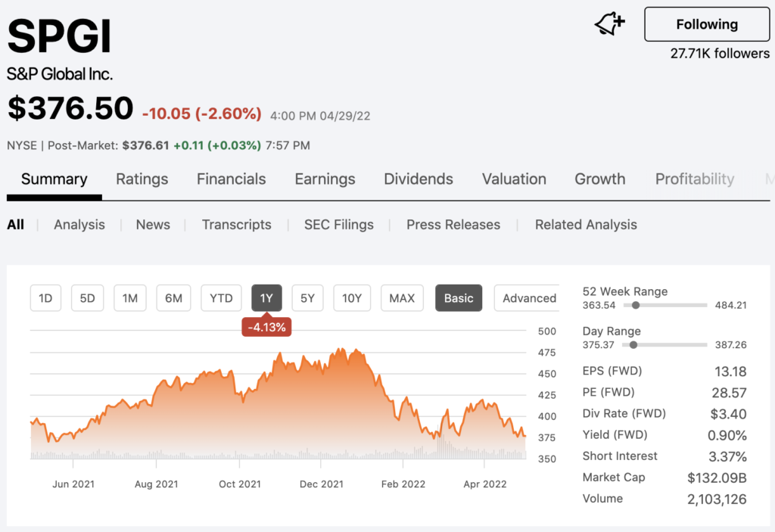Show the News filter
775x532 pixels.
click(153, 225)
